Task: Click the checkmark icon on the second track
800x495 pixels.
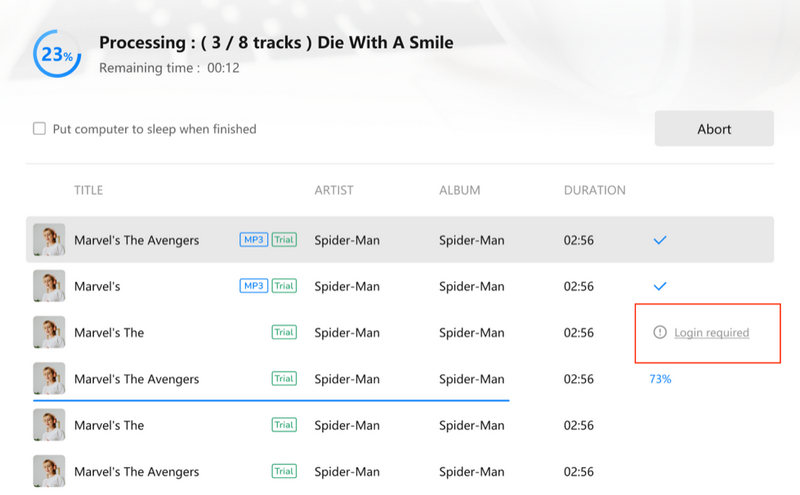Action: 660,286
